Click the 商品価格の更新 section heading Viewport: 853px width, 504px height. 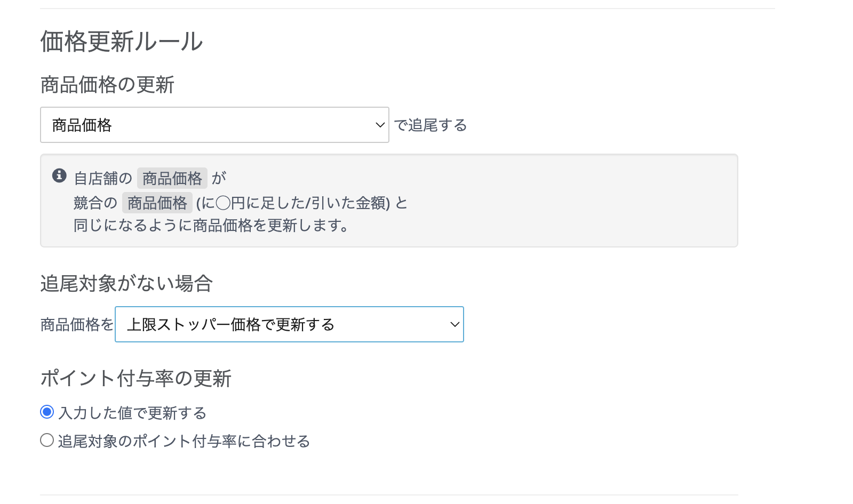pyautogui.click(x=107, y=85)
